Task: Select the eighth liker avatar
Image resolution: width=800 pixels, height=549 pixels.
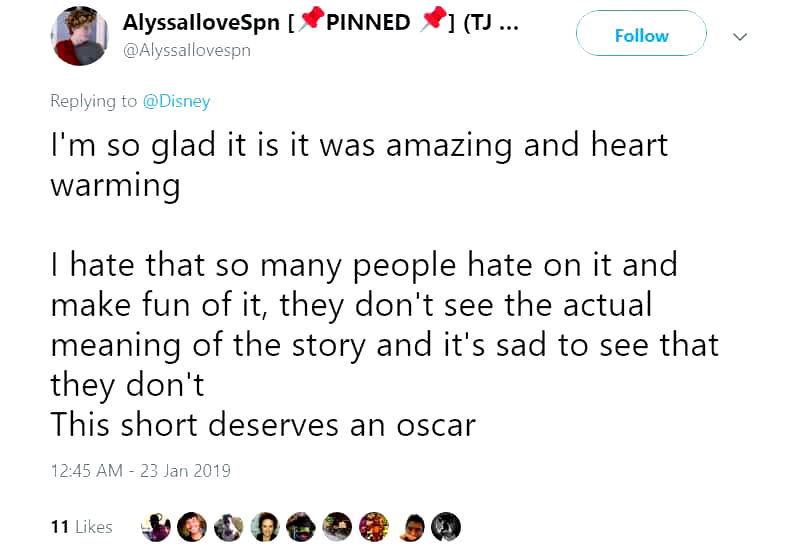Action: pyautogui.click(x=412, y=526)
